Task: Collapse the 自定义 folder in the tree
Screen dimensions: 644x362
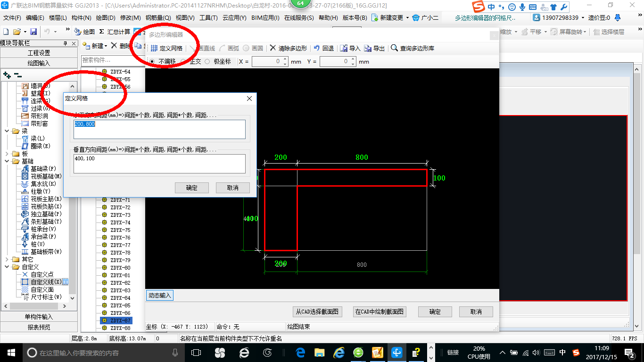Action: tap(7, 267)
